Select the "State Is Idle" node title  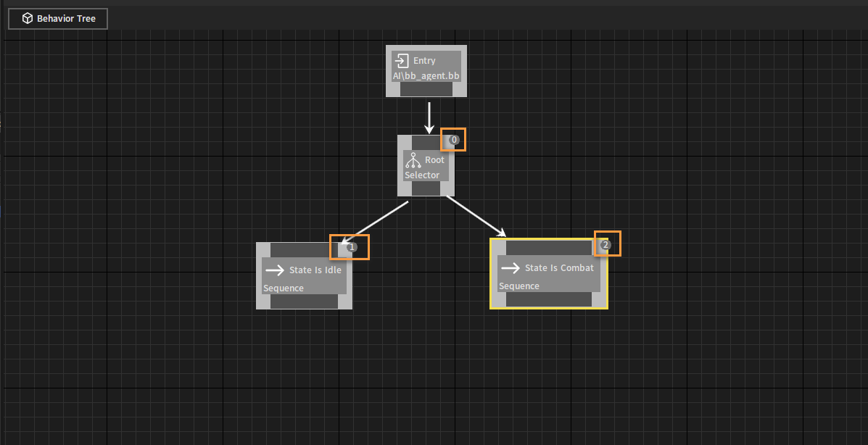[315, 270]
